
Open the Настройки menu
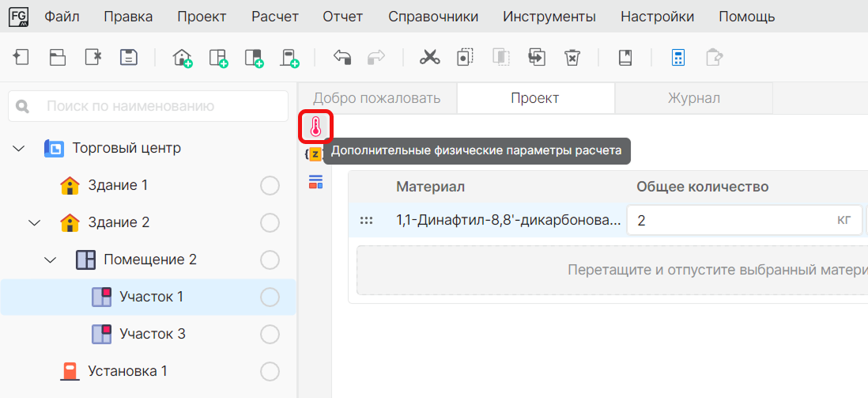pyautogui.click(x=658, y=17)
